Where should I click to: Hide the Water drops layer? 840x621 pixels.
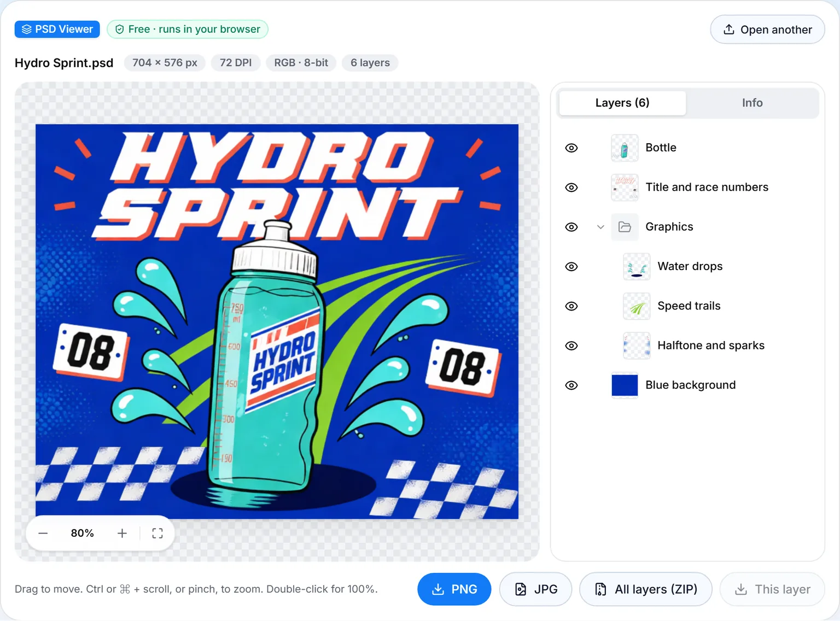point(571,267)
